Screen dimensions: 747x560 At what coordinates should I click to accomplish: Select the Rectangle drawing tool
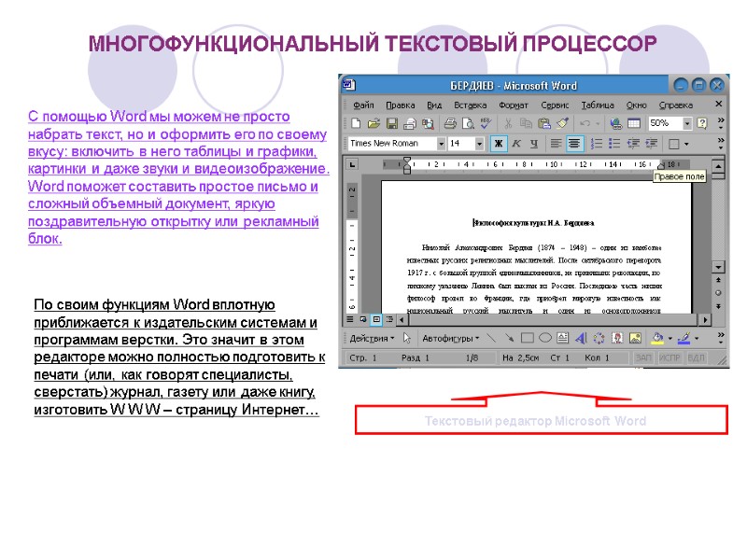coord(527,338)
